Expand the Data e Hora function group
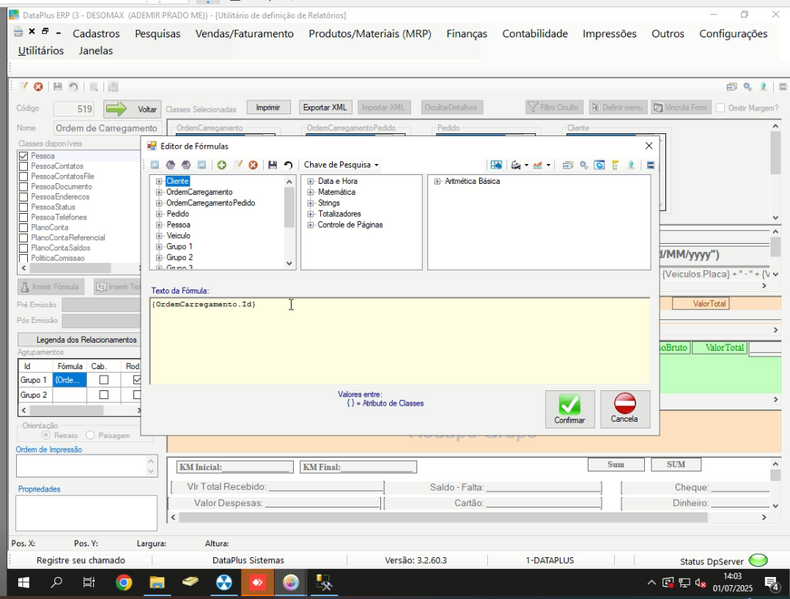790x599 pixels. [310, 181]
